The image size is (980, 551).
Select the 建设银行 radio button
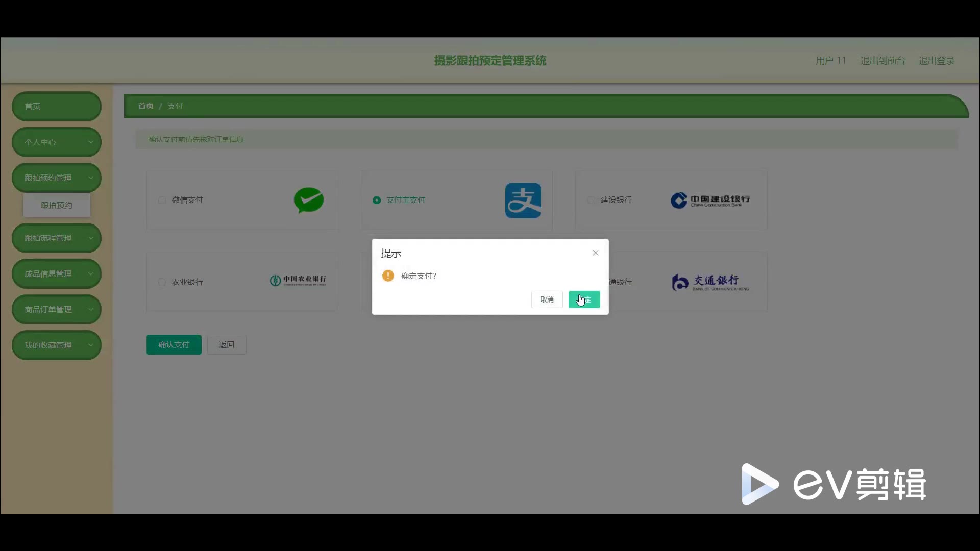point(591,200)
